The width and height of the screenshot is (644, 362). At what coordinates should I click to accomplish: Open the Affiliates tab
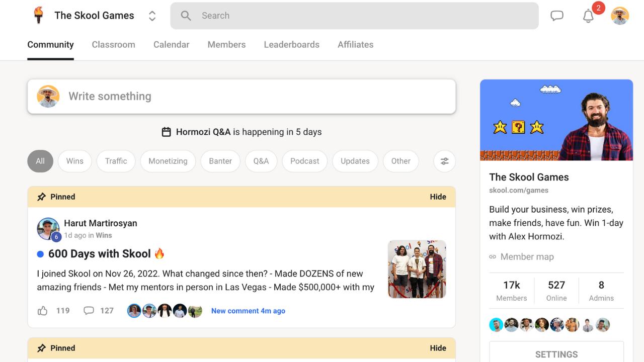click(355, 45)
